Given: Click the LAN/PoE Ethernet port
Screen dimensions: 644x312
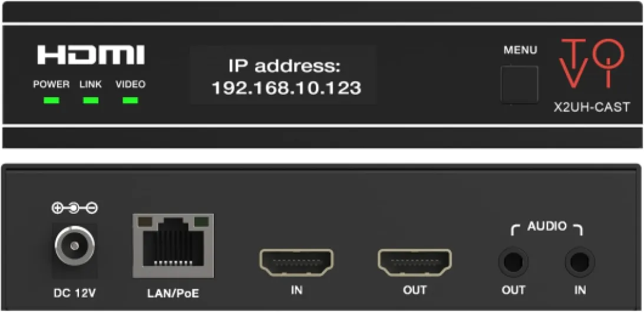Looking at the screenshot, I should pos(173,245).
